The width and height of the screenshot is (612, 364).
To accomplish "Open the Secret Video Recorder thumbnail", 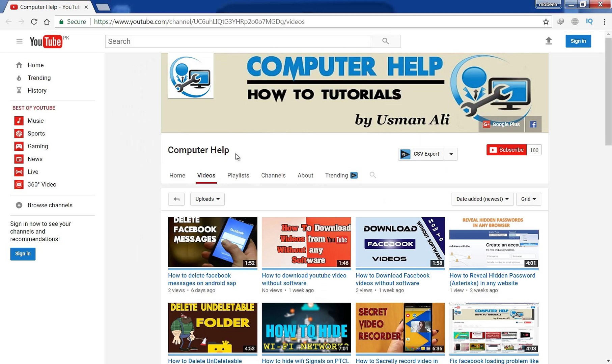I will pos(400,328).
